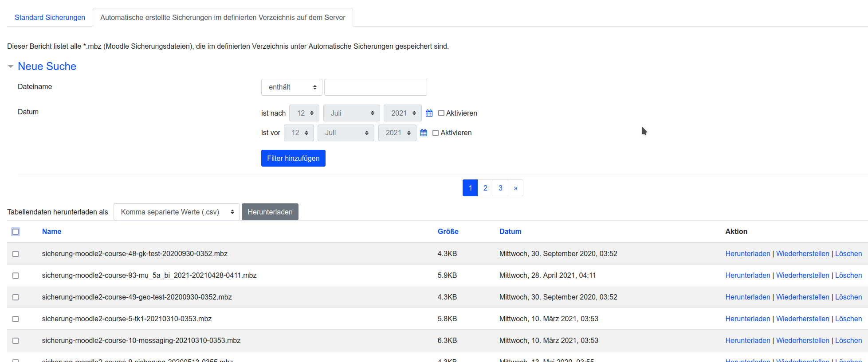The height and width of the screenshot is (362, 868).
Task: Open calendar picker for 'ist nach' date
Action: [429, 113]
